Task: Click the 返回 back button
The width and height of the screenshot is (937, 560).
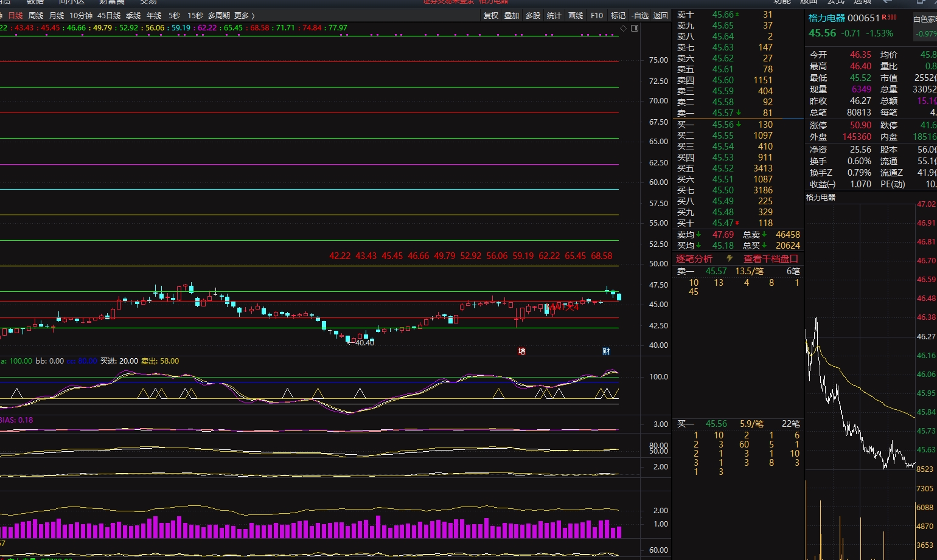Action: (x=661, y=15)
